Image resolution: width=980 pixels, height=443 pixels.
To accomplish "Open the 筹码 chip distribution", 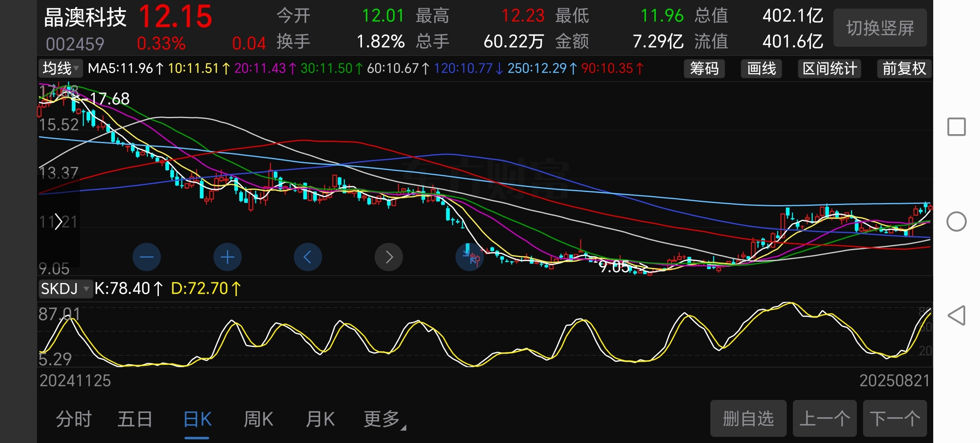I will (704, 69).
